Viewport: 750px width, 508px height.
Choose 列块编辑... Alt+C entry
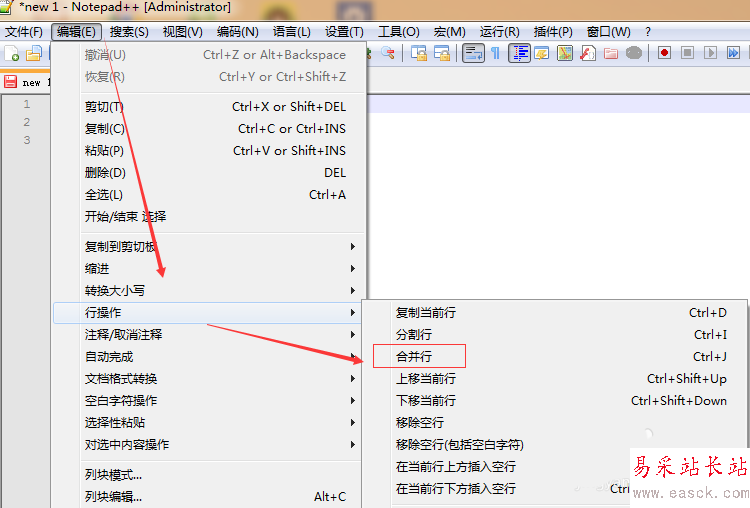pos(209,497)
